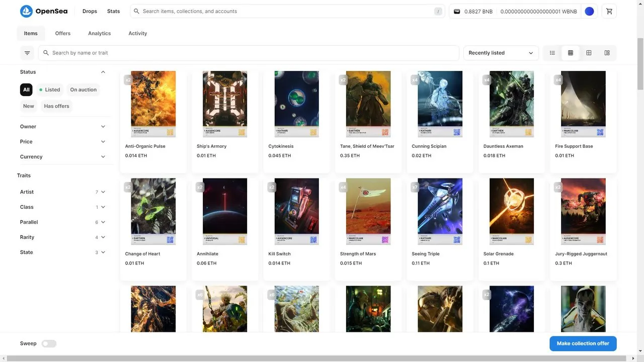This screenshot has width=644, height=362.
Task: Select the All status filter
Action: (26, 89)
